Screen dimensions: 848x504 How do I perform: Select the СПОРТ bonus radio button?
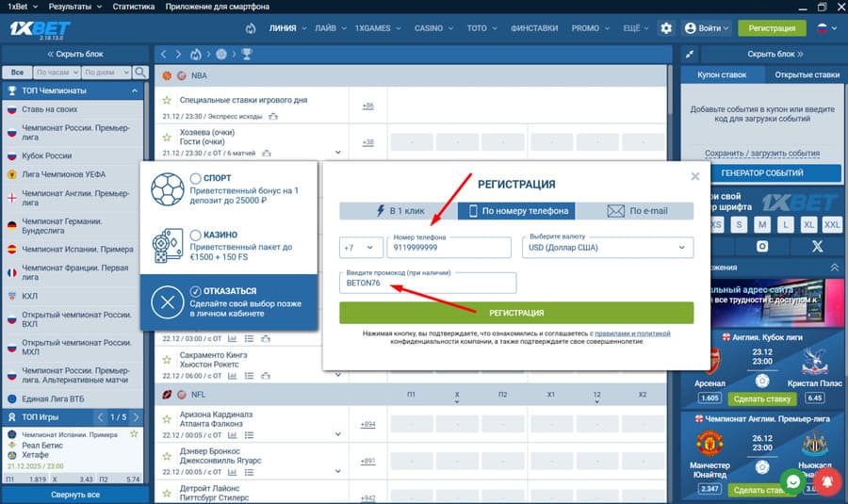(x=195, y=178)
